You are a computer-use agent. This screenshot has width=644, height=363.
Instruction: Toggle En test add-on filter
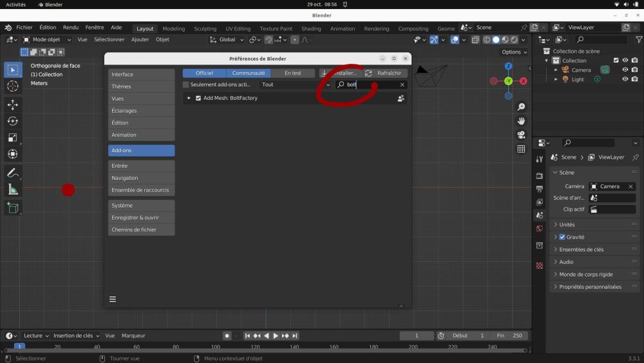293,73
